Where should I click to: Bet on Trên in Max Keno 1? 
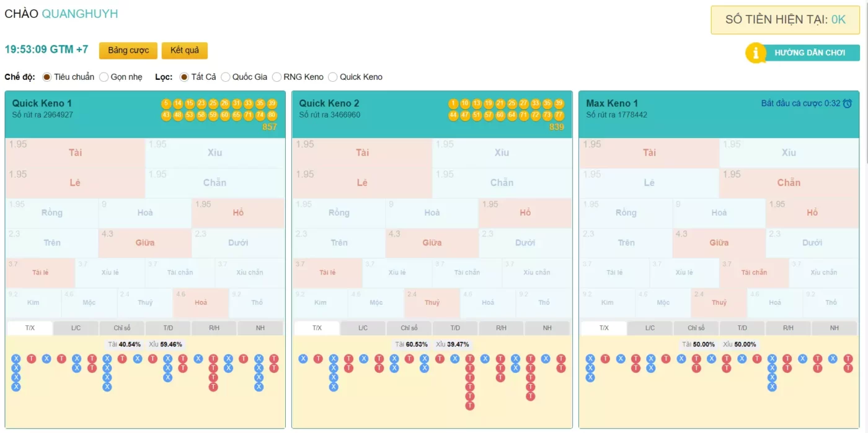coord(626,242)
